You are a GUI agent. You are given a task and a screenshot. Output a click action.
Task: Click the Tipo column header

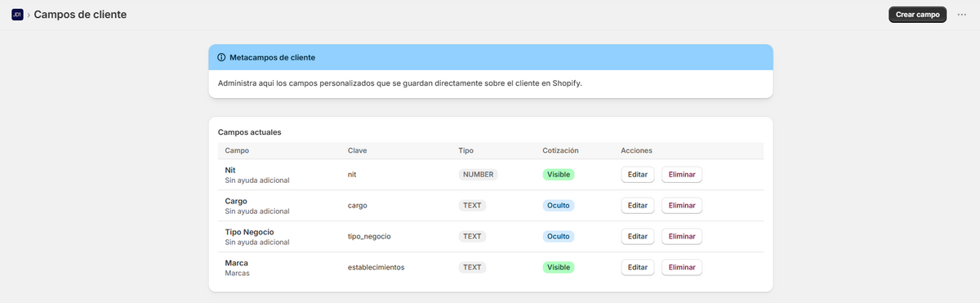(x=465, y=151)
